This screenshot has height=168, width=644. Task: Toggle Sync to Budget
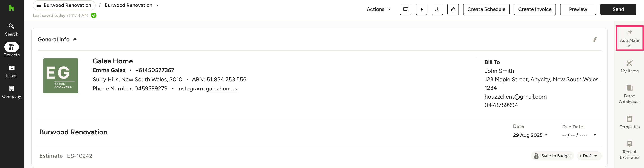pos(552,156)
